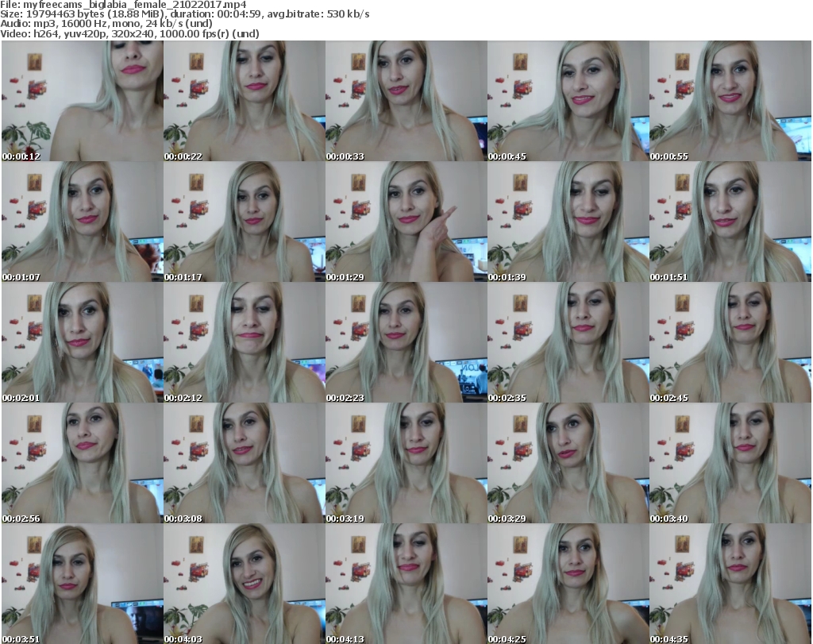This screenshot has height=644, width=813.
Task: Click the thumbnail stamped 00:00:55
Action: click(x=730, y=101)
